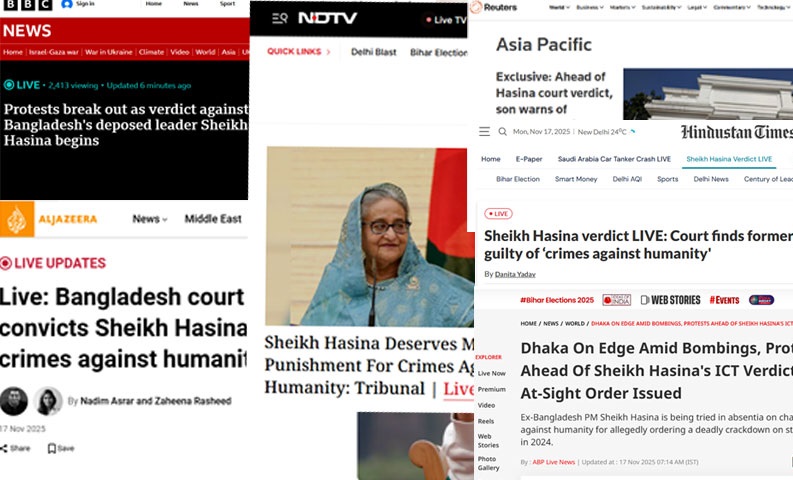
Task: Click the NDTV Live TV button
Action: point(446,20)
